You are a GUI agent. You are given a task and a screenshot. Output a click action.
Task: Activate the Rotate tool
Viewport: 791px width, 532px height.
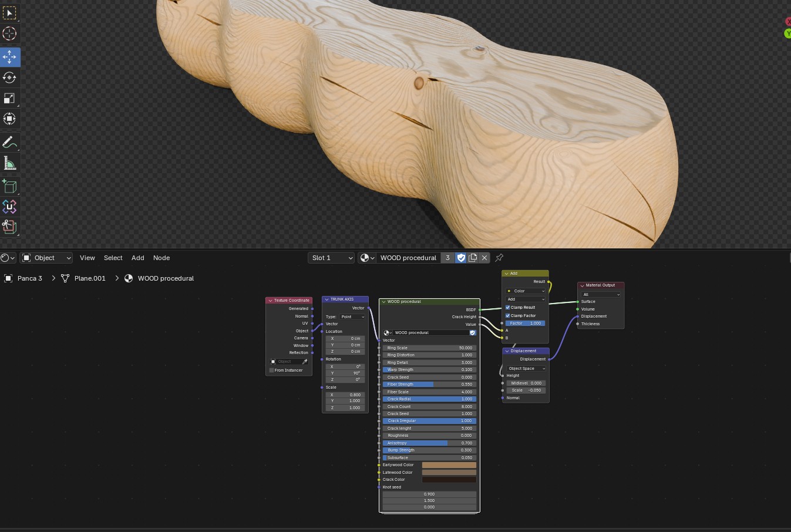tap(9, 78)
